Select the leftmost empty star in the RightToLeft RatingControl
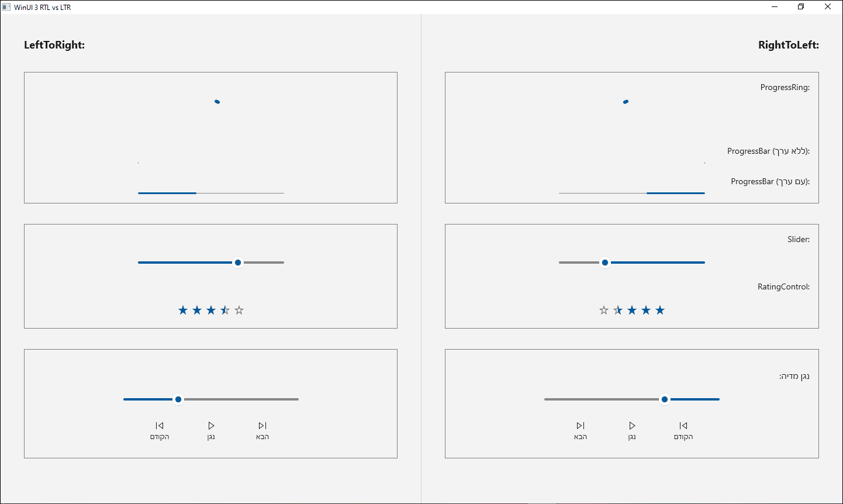The height and width of the screenshot is (504, 843). coord(604,310)
